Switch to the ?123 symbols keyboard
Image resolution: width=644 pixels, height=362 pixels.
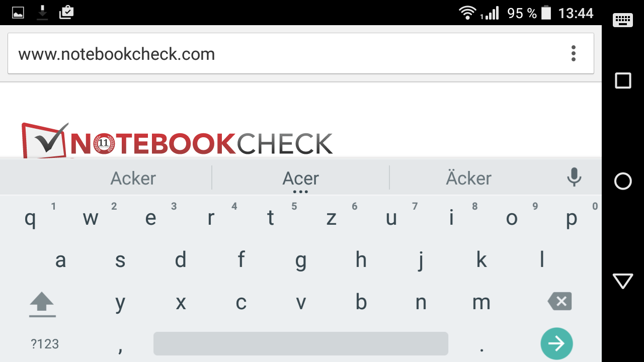(45, 344)
